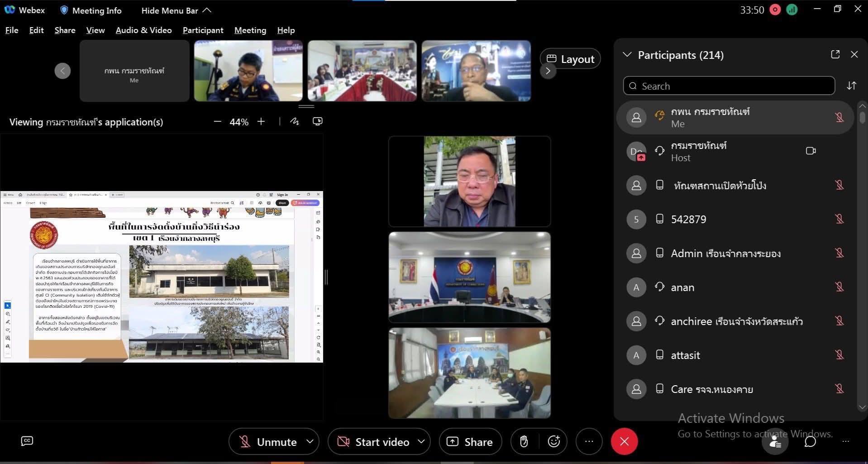
Task: Sort the participants list
Action: point(851,86)
